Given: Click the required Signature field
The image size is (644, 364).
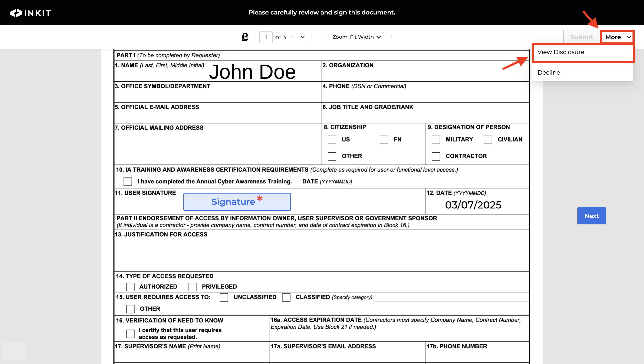Looking at the screenshot, I should [237, 202].
